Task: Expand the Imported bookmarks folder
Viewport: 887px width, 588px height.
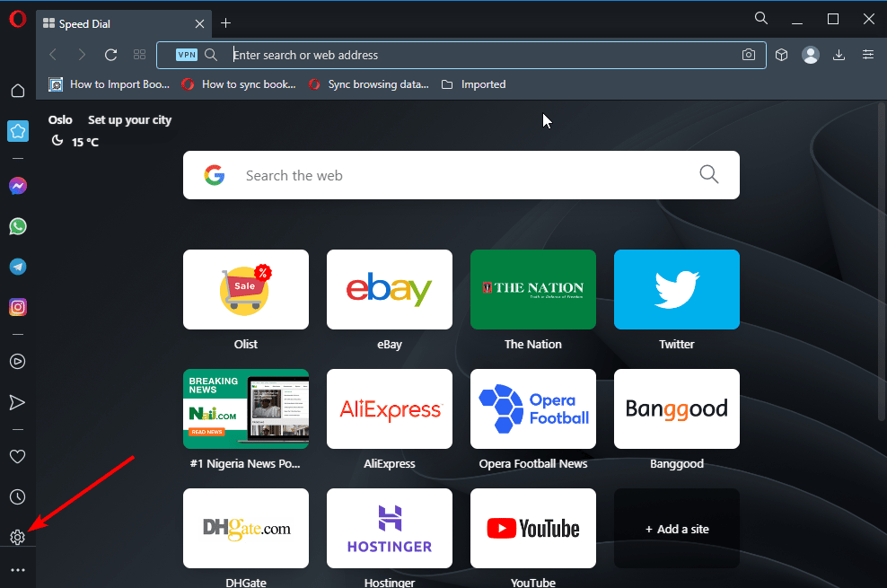Action: click(473, 84)
